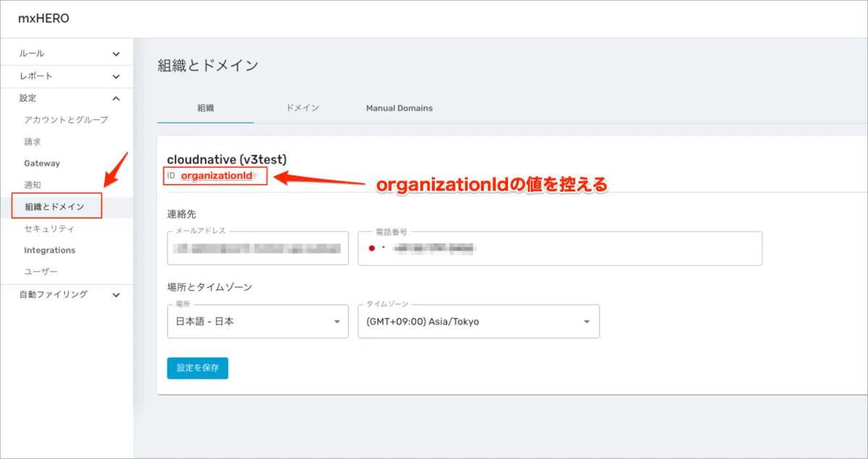Switch to the 組織 tab

click(x=205, y=108)
